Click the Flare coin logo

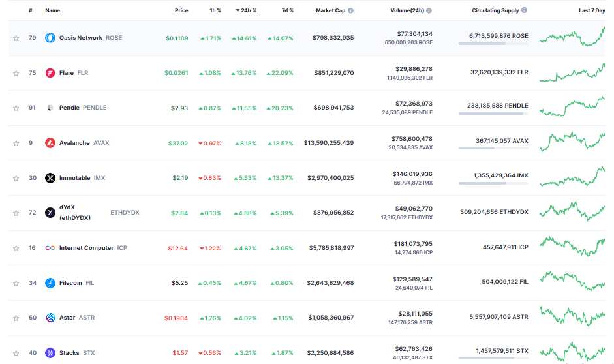pos(50,73)
